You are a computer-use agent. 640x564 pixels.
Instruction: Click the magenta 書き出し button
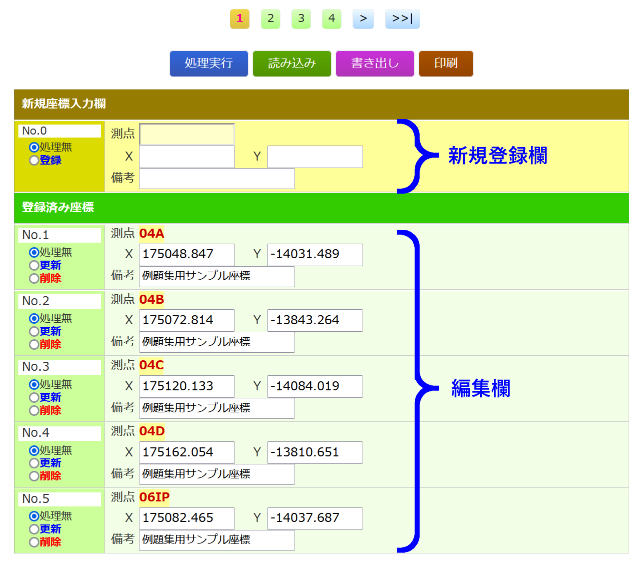click(374, 64)
